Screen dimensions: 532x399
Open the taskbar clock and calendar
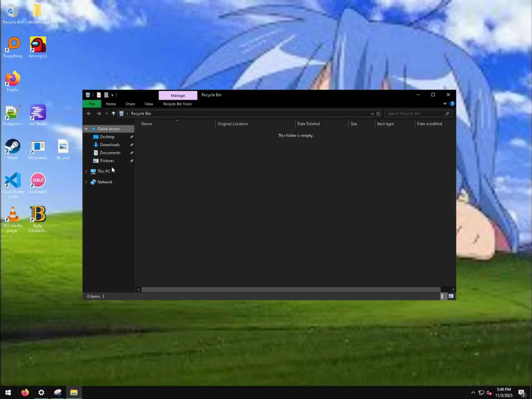(504, 393)
